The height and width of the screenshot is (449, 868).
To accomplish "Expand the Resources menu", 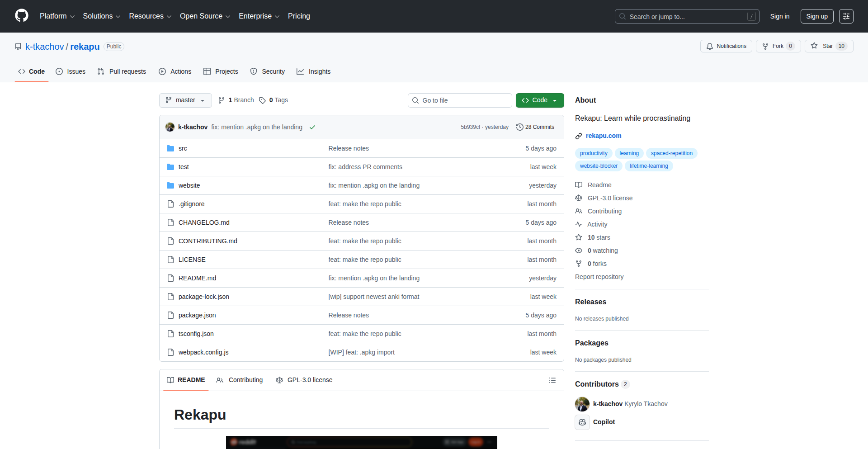I will 150,16.
